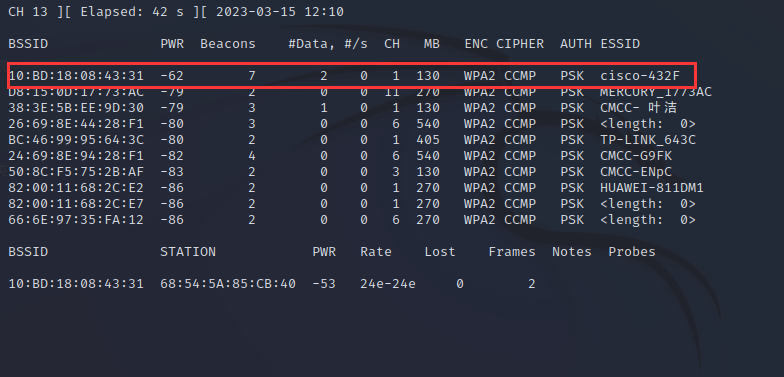784x377 pixels.
Task: Click the #Data, column header
Action: coord(312,44)
